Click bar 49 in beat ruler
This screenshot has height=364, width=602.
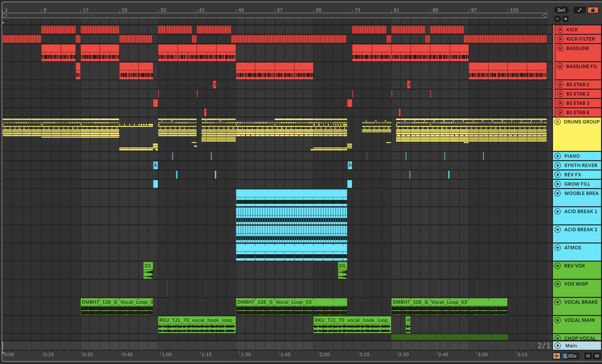[x=241, y=10]
